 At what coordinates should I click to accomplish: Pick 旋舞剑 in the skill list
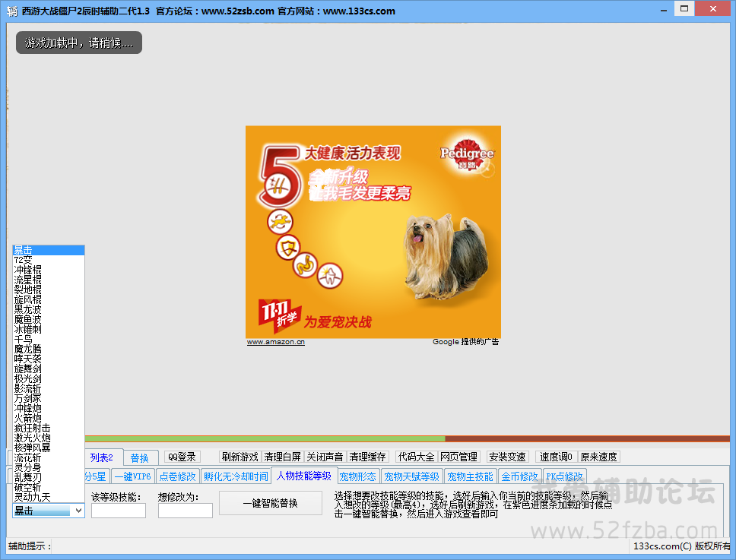pos(49,369)
